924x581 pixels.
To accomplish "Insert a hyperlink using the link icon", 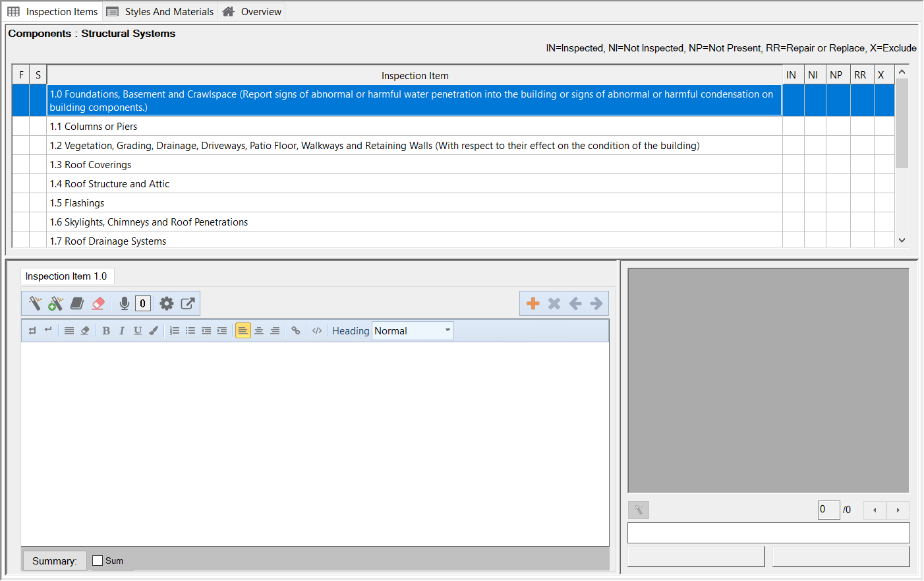I will [x=296, y=331].
